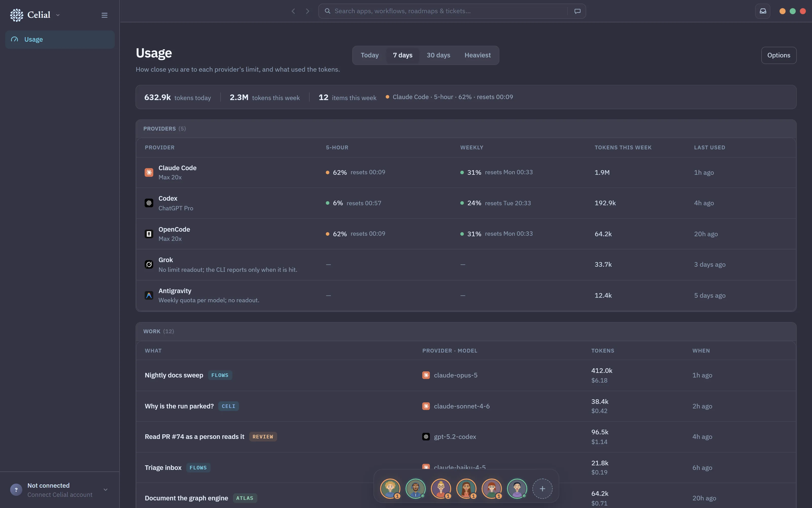Go back with the left arrow
Screen dimensions: 812x508
click(293, 11)
